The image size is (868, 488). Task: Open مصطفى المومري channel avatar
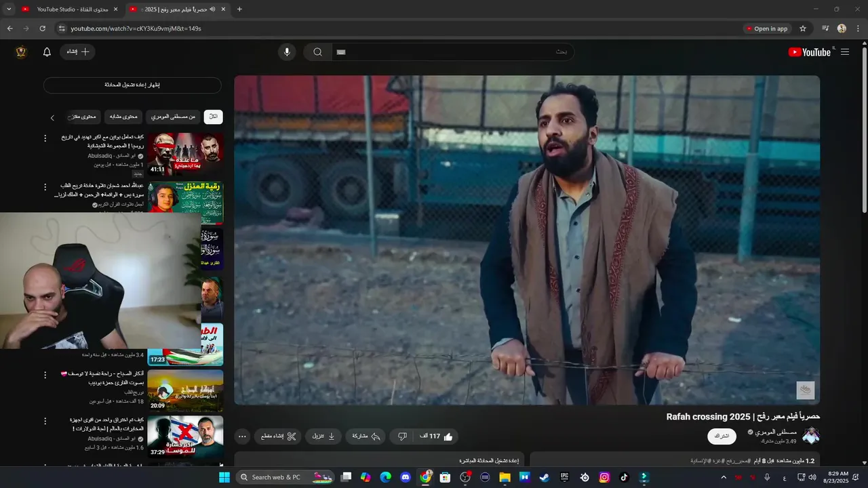click(810, 436)
